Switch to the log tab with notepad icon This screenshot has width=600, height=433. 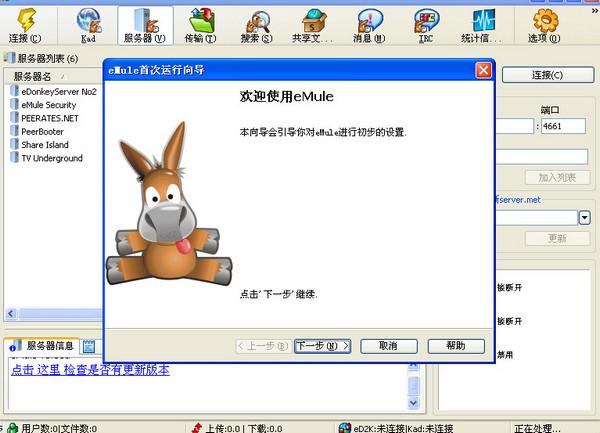tap(89, 347)
